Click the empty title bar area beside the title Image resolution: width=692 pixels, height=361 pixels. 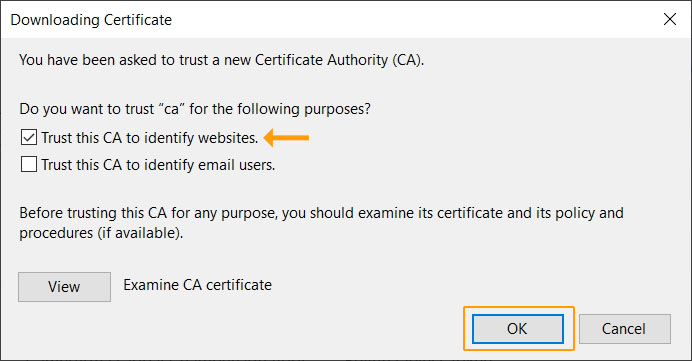pos(415,19)
